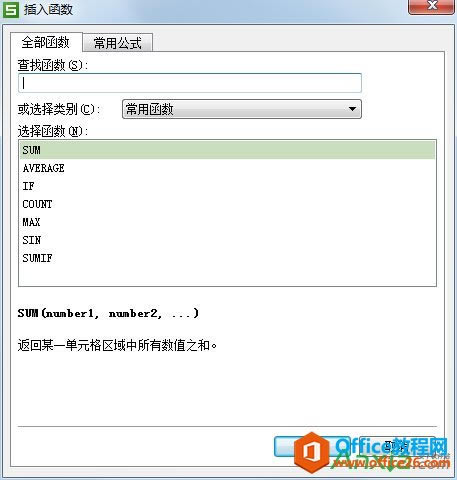Image resolution: width=457 pixels, height=480 pixels.
Task: Close the 插入函数 dialog
Action: 432,6
